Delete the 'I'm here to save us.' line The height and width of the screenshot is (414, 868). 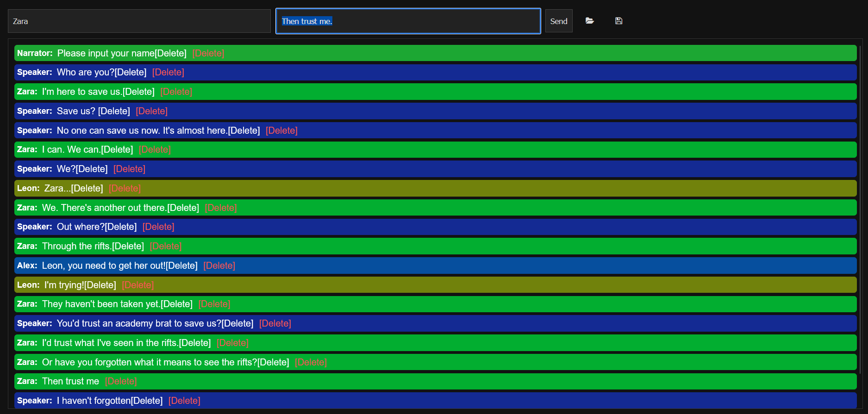(x=176, y=92)
